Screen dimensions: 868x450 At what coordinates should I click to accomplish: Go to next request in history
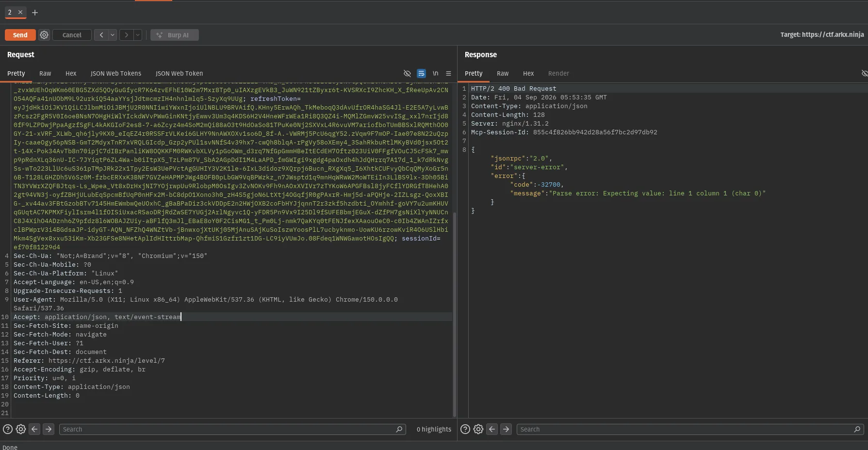coord(126,35)
